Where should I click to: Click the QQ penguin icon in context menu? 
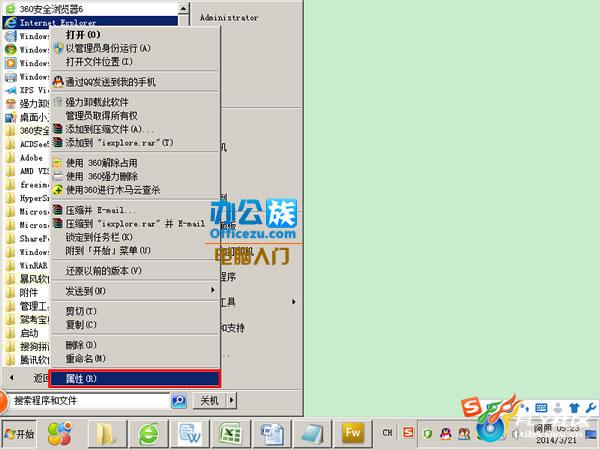(58, 82)
